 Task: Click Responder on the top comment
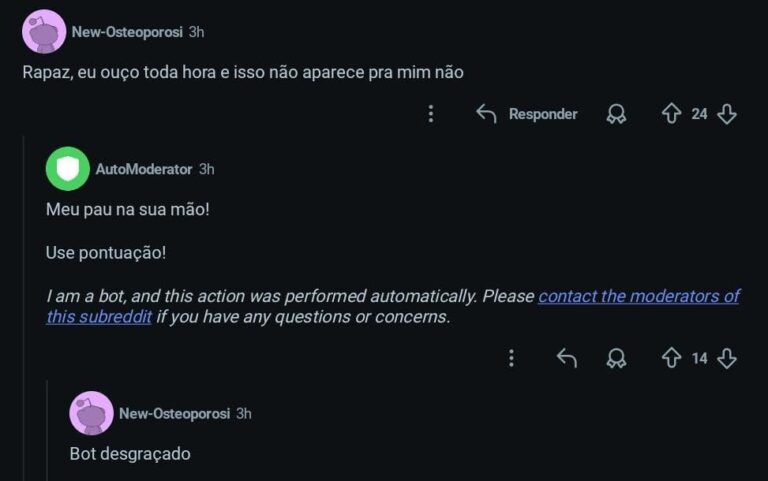tap(527, 114)
